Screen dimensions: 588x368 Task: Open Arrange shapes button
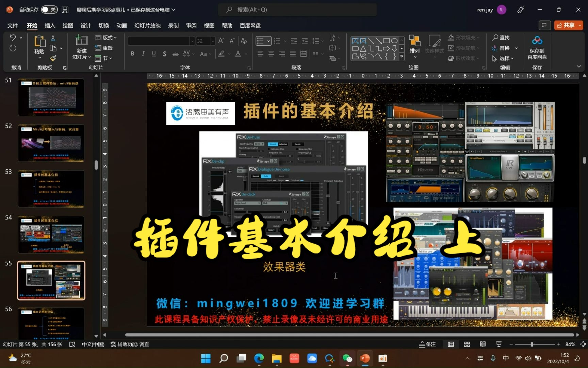click(414, 46)
